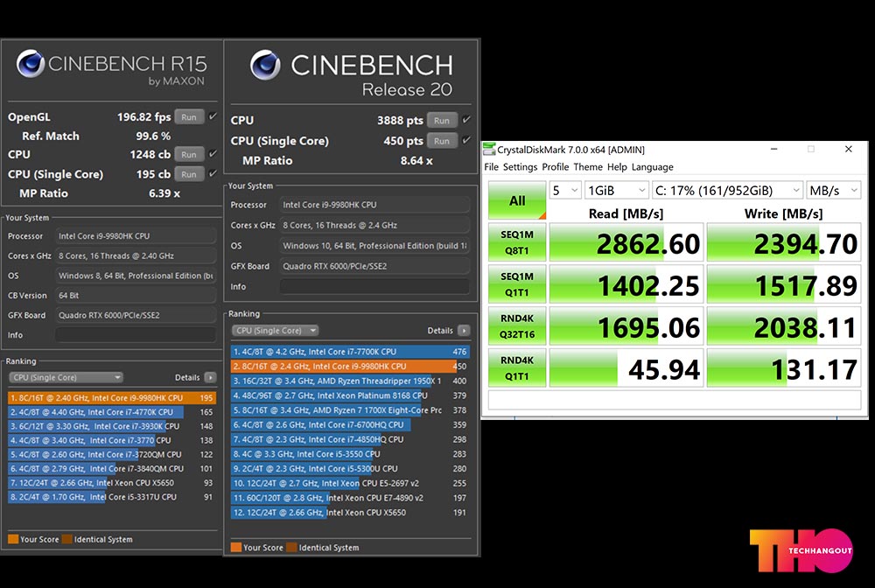Open the Profile menu in CrystalDiskMark

click(556, 167)
